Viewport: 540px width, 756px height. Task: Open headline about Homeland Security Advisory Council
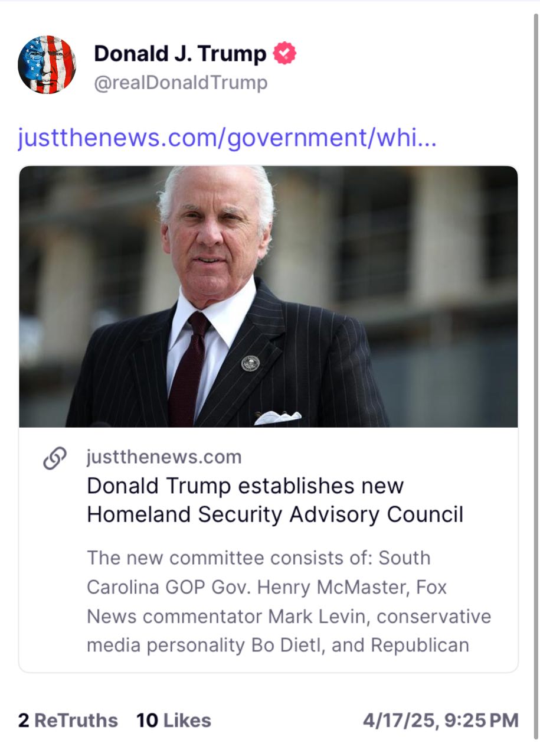(x=275, y=500)
